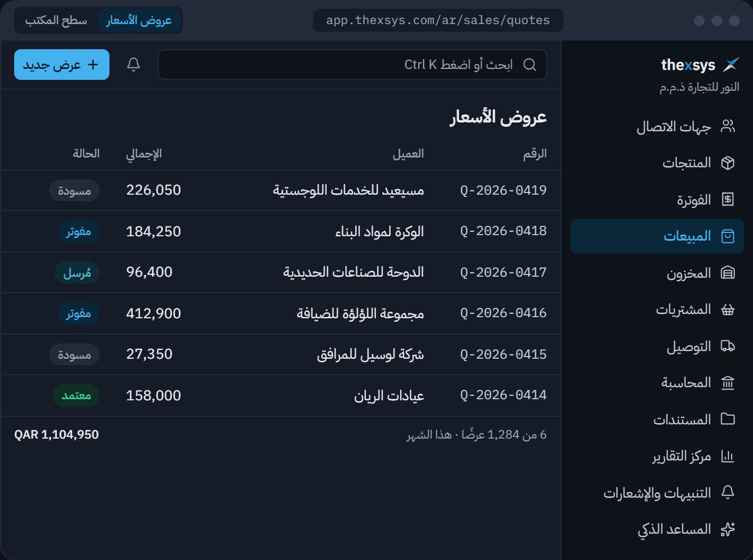This screenshot has height=560, width=753.
Task: Open the المخزون menu label
Action: point(688,273)
